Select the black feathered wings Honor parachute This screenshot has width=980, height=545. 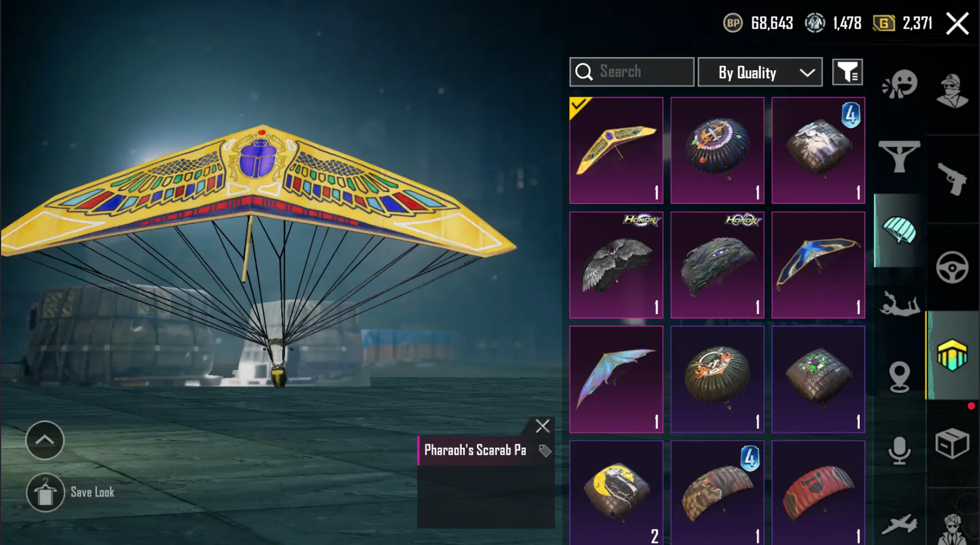(616, 265)
